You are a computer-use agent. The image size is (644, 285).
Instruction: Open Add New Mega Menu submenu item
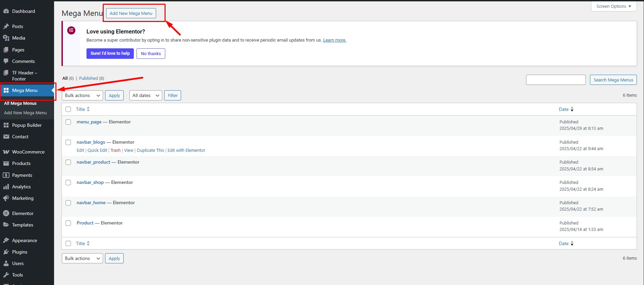click(25, 113)
